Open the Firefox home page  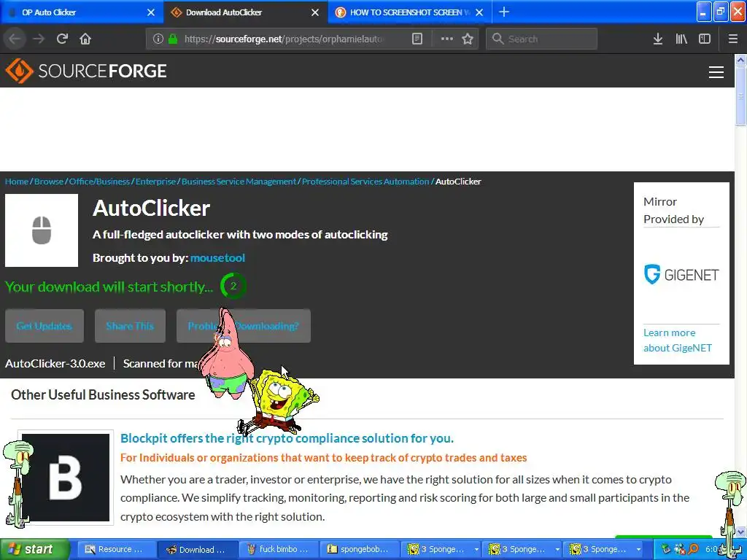pos(85,39)
